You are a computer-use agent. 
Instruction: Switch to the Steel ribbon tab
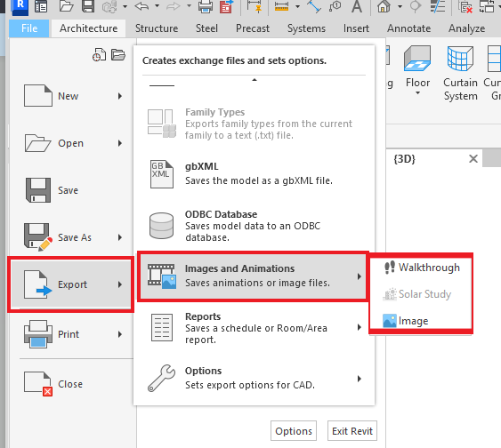click(x=206, y=28)
